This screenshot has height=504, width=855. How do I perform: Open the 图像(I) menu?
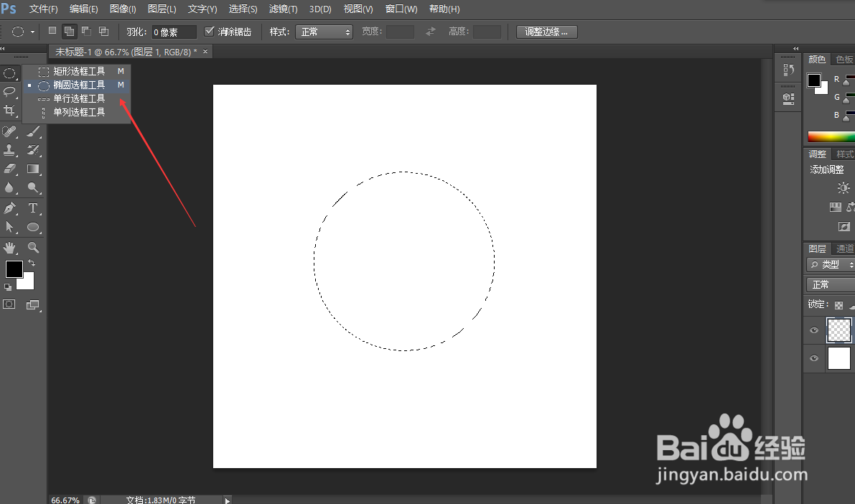(123, 9)
